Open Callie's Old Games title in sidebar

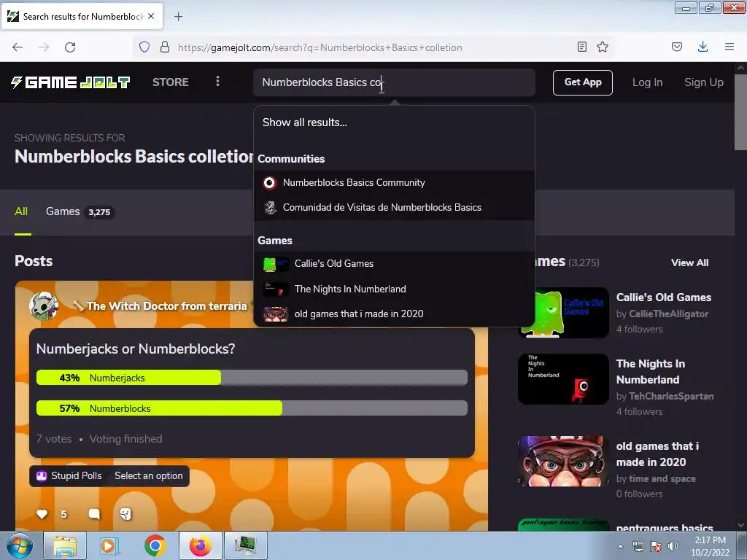(664, 297)
